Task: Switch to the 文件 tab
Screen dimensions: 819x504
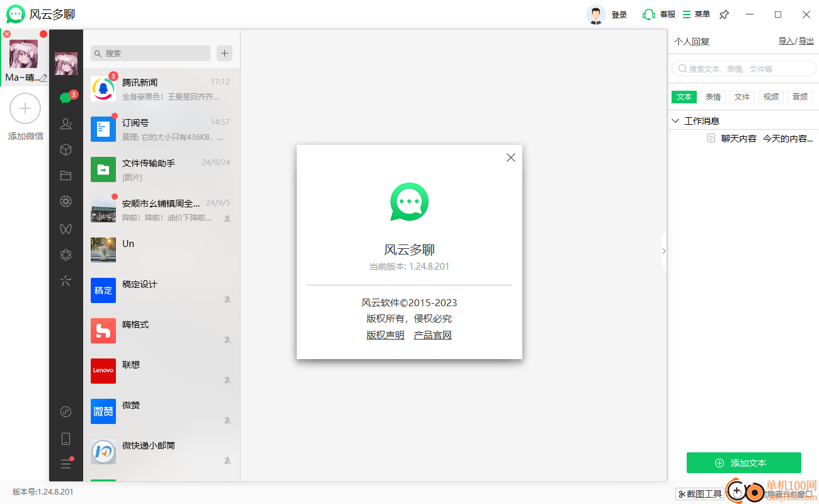Action: point(742,97)
